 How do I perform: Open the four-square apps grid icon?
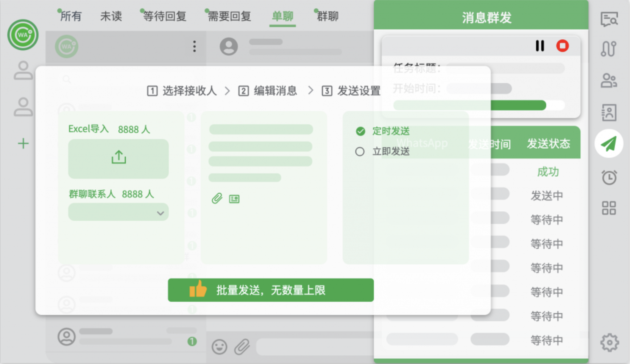tap(609, 208)
